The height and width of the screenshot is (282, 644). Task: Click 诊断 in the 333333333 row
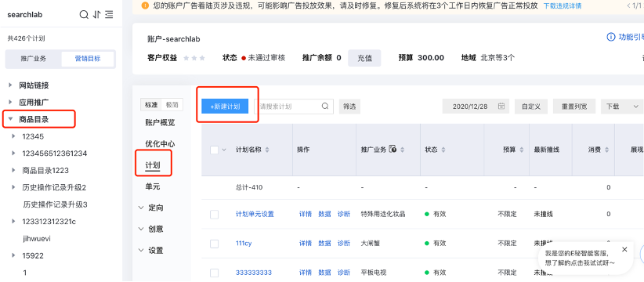(x=344, y=273)
